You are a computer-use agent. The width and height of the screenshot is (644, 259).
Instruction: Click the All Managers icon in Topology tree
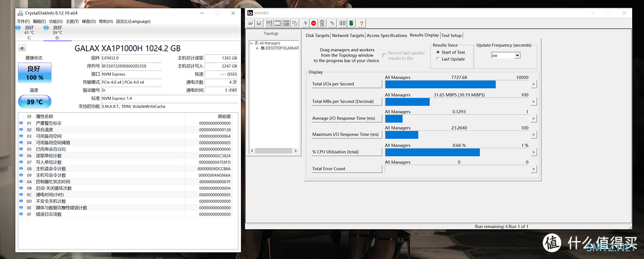click(256, 43)
